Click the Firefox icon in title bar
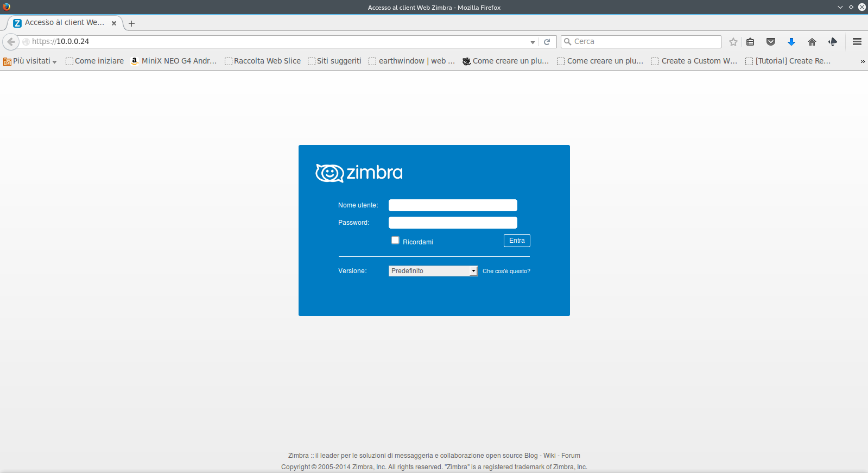Screen dimensions: 868x473 pos(7,7)
